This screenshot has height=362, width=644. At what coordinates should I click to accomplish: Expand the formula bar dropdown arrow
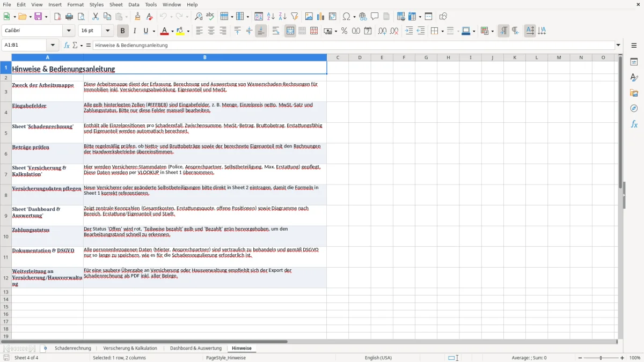click(618, 46)
